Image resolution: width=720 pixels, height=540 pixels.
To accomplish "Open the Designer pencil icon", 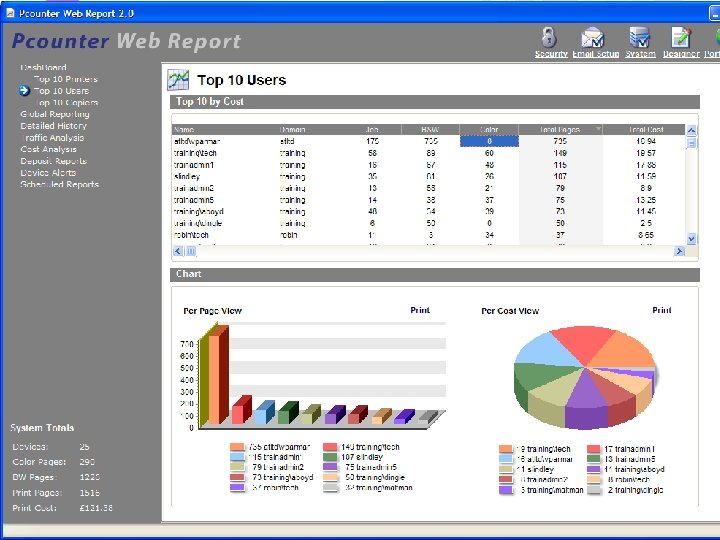I will click(681, 38).
